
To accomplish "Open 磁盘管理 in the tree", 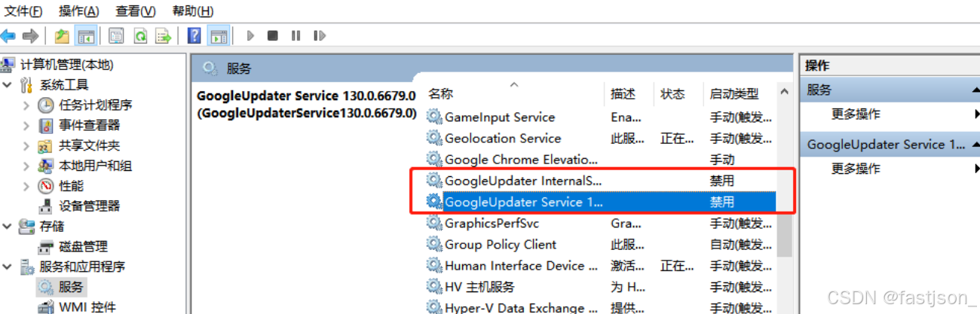I will tap(84, 247).
